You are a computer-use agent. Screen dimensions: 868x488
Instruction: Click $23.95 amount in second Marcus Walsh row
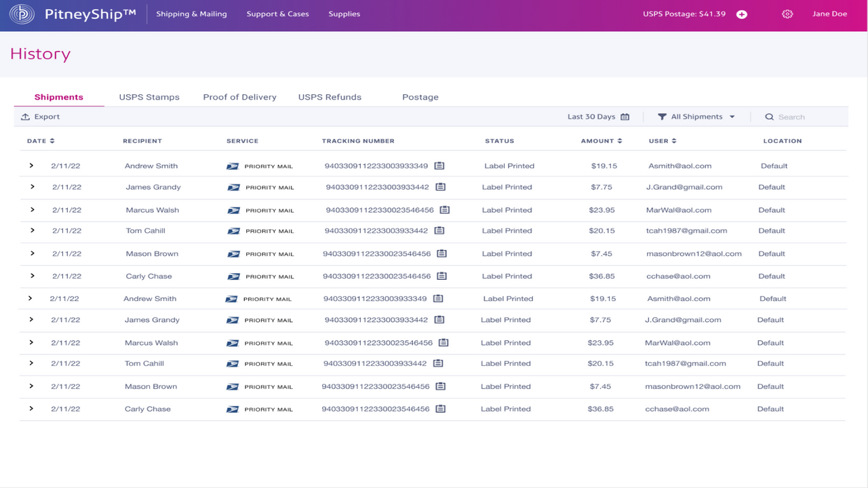pyautogui.click(x=601, y=343)
